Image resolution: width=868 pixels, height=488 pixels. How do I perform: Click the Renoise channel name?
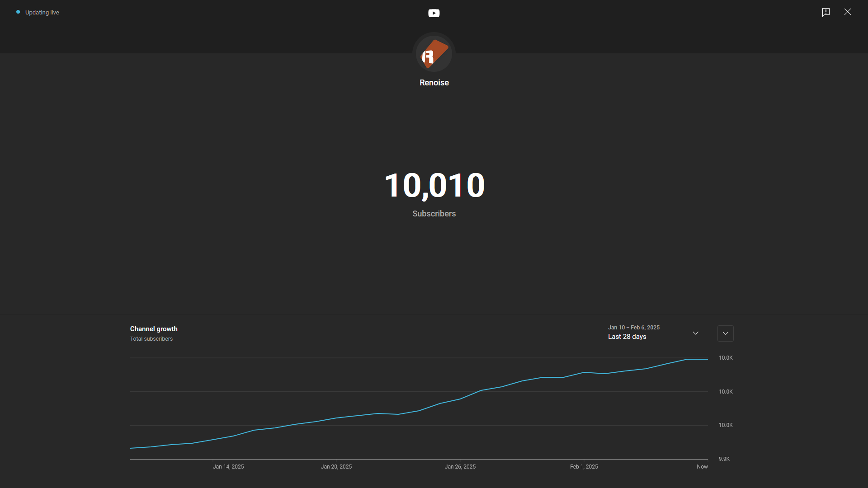coord(434,83)
